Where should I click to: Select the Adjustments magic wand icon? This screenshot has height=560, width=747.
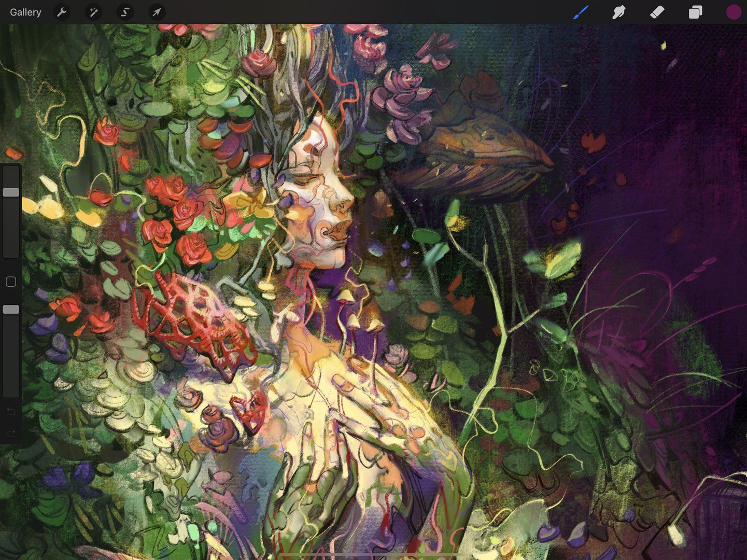[x=93, y=12]
